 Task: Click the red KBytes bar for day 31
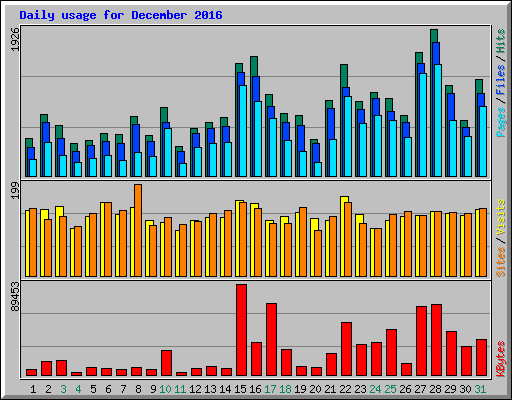pos(482,358)
